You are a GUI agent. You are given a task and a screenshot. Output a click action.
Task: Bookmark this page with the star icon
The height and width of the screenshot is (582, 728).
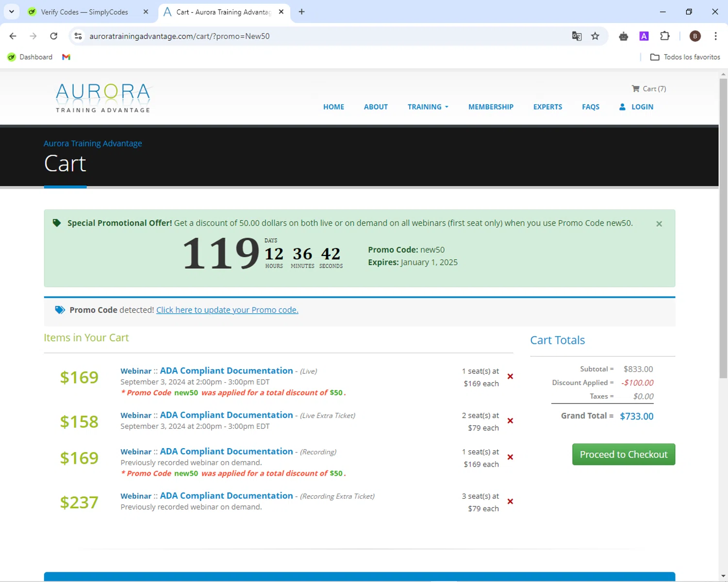coord(595,36)
